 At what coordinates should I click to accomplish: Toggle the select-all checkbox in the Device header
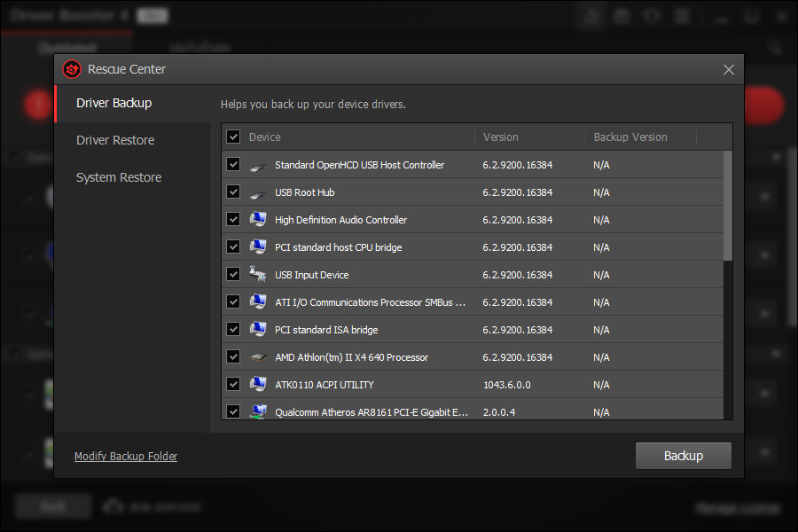coord(233,137)
